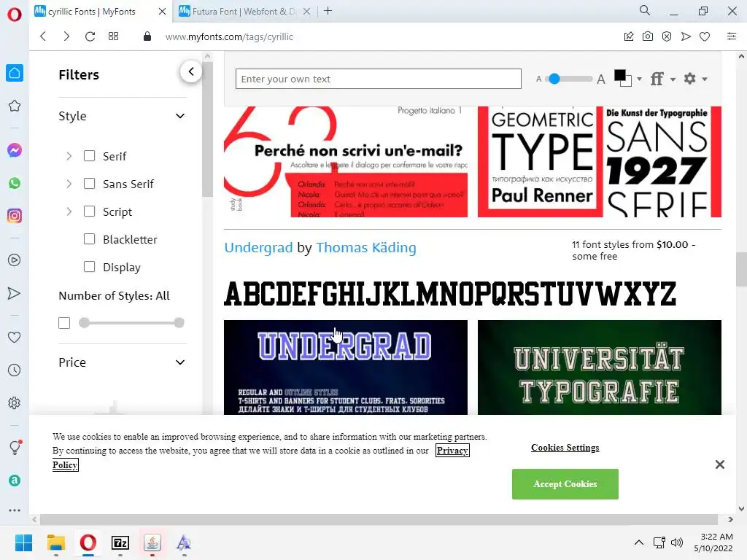Check the Sans Serif style filter
Image resolution: width=747 pixels, height=560 pixels.
pos(89,183)
